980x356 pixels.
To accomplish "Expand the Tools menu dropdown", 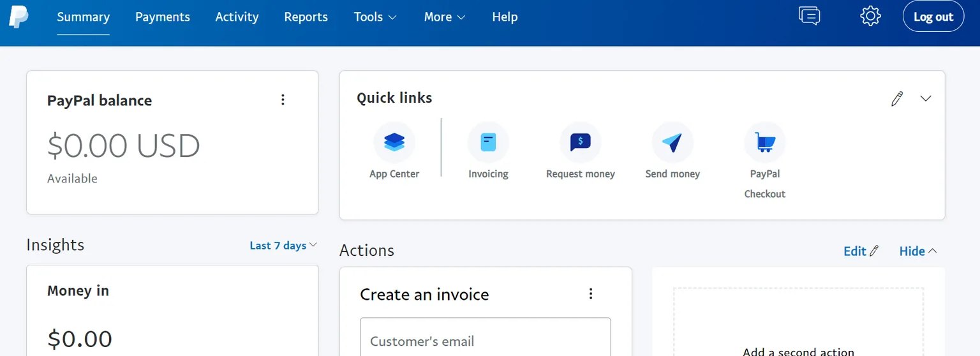I will coord(375,17).
